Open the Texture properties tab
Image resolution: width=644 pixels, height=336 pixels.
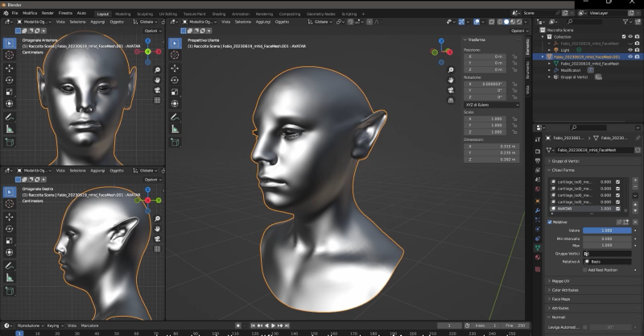pos(538,269)
